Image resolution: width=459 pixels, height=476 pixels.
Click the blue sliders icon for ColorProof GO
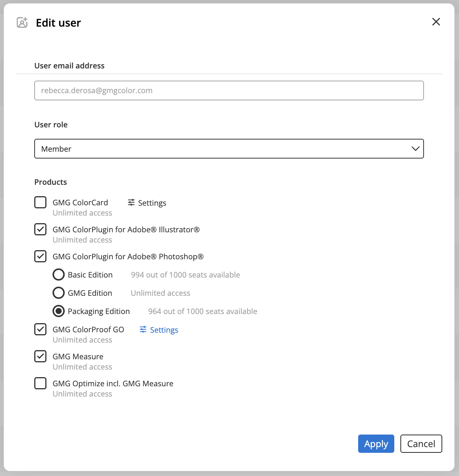(x=143, y=329)
